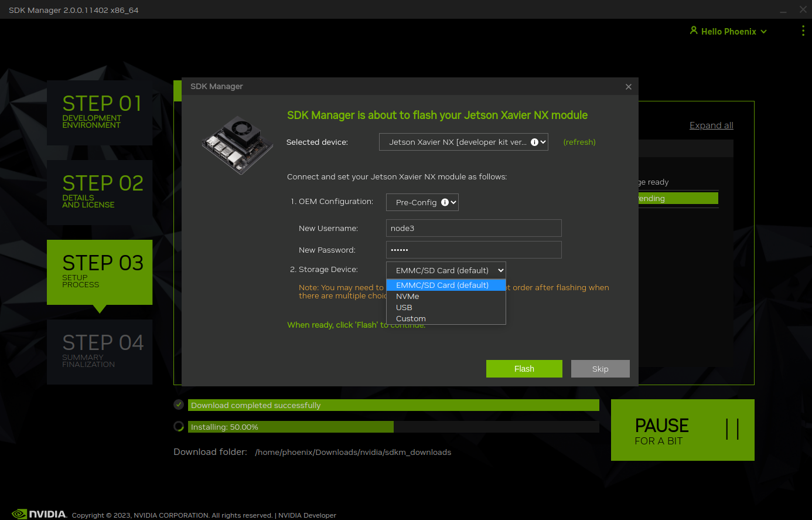This screenshot has width=812, height=520.
Task: Click the 'SDK Manager is about to flash' heading
Action: [x=437, y=115]
